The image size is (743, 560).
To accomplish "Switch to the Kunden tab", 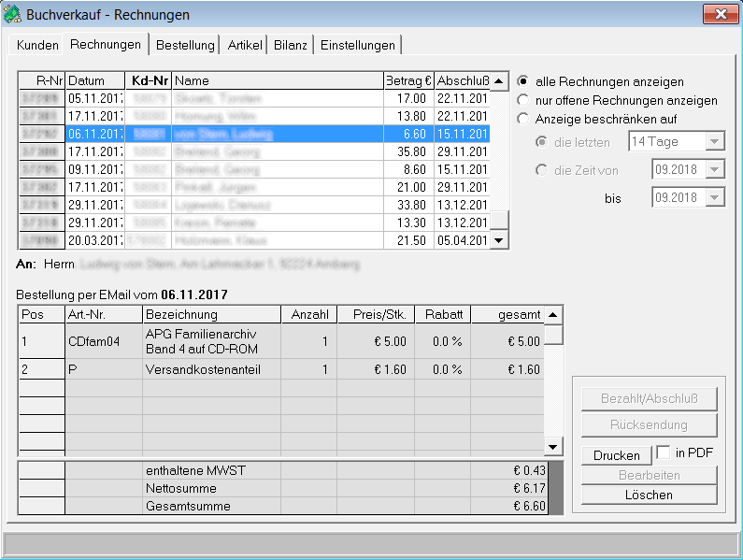I will (x=37, y=45).
